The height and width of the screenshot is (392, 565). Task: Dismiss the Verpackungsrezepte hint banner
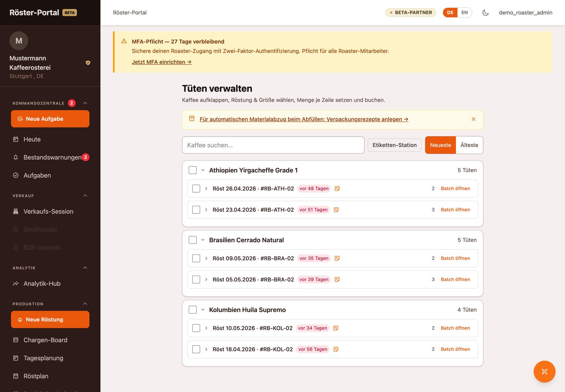474,119
